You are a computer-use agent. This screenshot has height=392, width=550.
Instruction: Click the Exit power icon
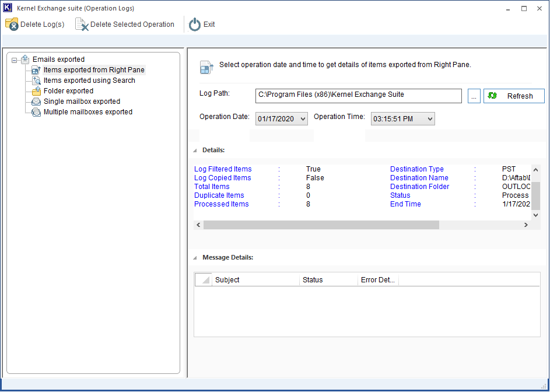[195, 24]
